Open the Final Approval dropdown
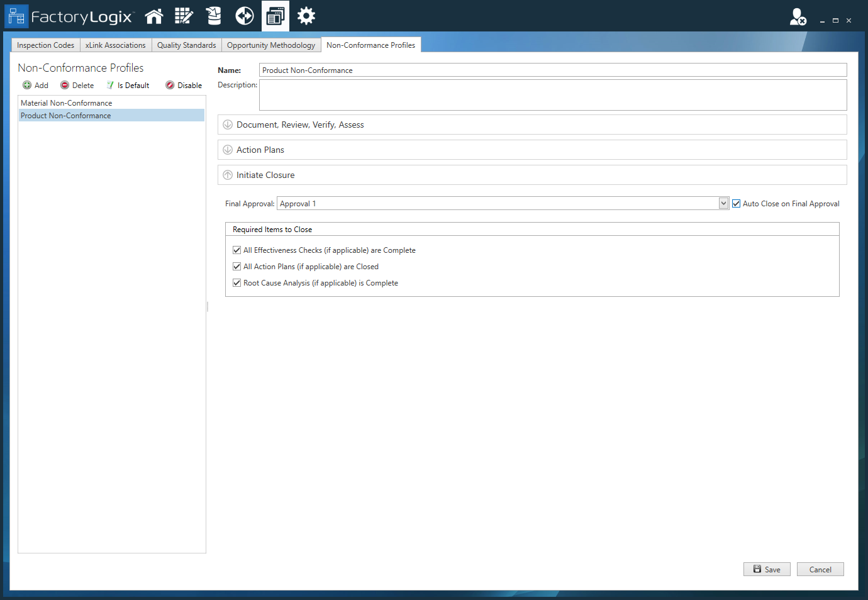This screenshot has height=600, width=868. (722, 203)
